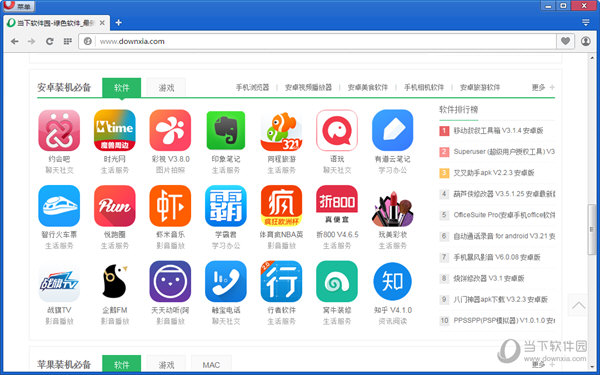Open the 窝牛装修 snail app icon
This screenshot has height=375, width=600.
[x=337, y=282]
